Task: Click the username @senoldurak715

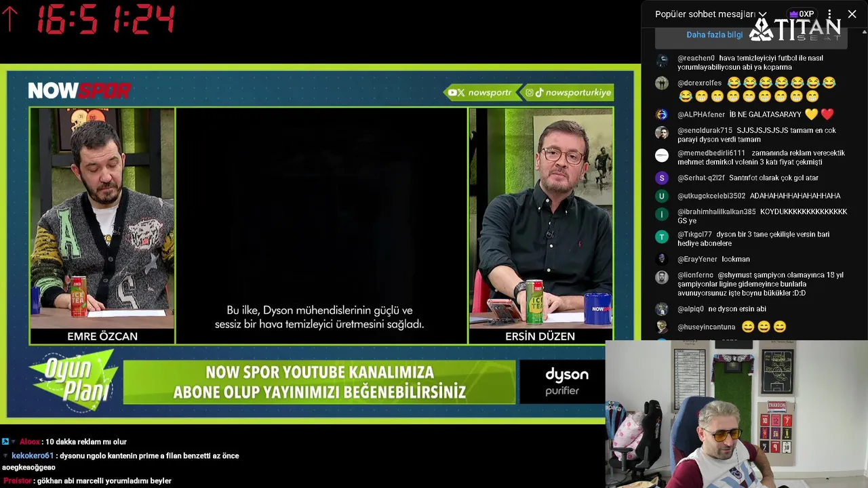Action: (x=705, y=130)
